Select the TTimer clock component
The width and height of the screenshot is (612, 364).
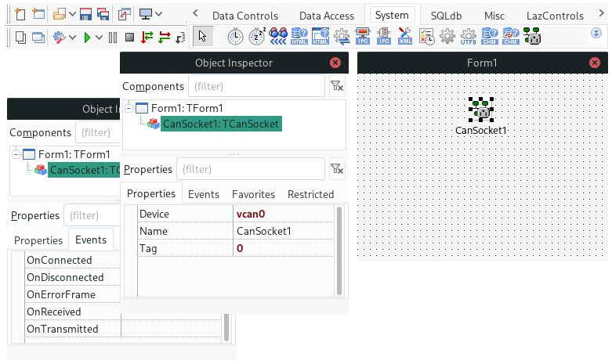[x=235, y=37]
